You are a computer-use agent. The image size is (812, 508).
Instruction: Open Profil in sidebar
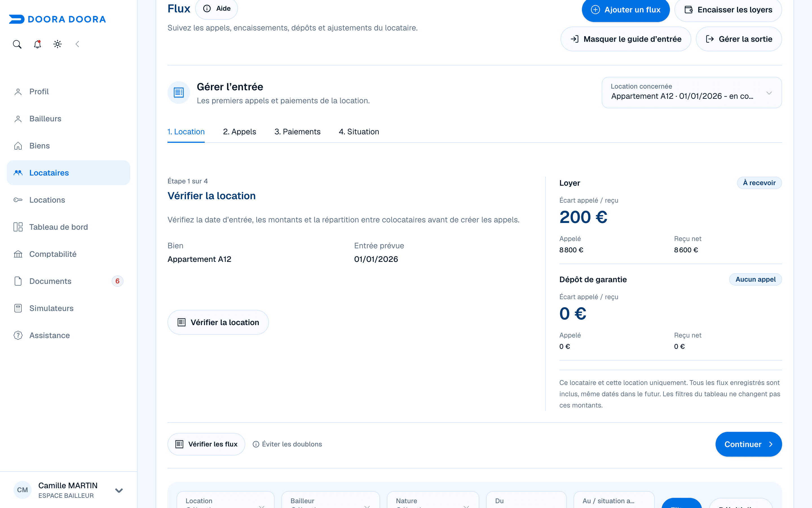[x=69, y=91]
